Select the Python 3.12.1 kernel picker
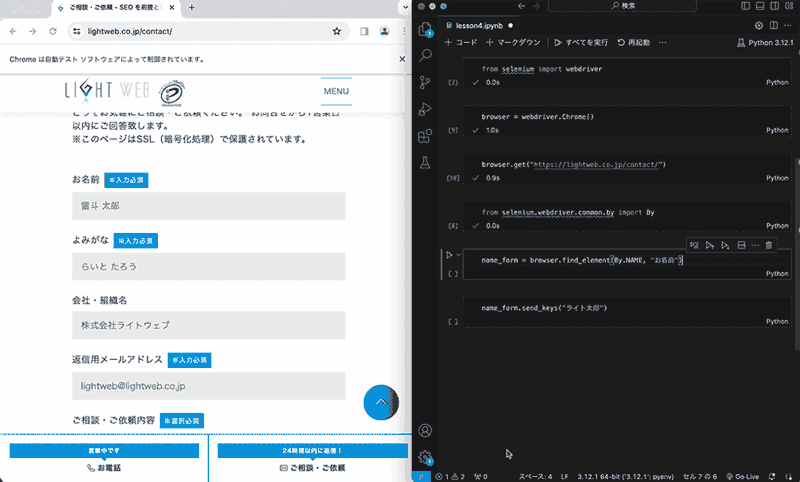Image resolution: width=800 pixels, height=482 pixels. tap(765, 42)
